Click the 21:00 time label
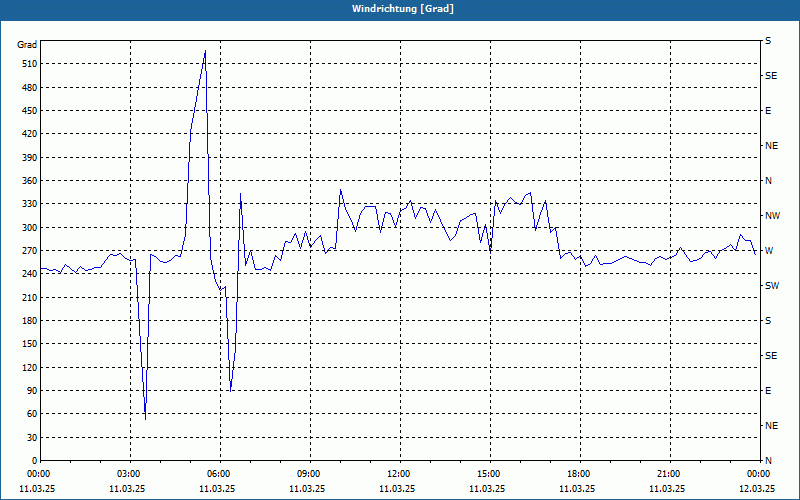 tap(669, 474)
